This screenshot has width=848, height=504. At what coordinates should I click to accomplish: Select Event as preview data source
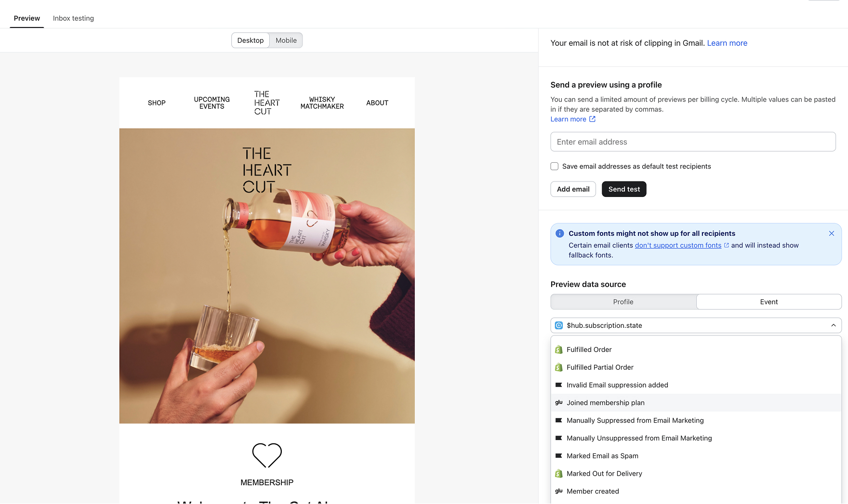click(768, 302)
